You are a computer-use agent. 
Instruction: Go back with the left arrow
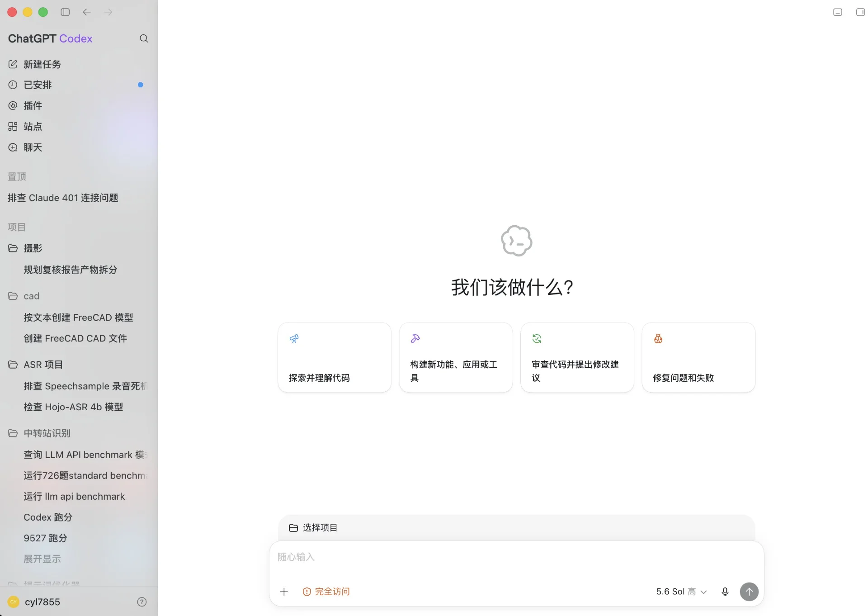click(x=87, y=12)
